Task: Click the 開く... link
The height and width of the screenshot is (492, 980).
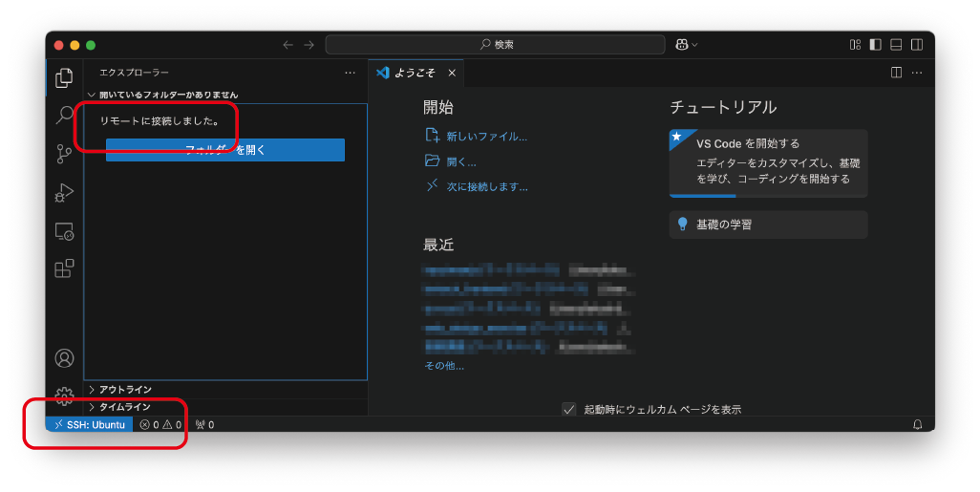Action: pos(451,161)
